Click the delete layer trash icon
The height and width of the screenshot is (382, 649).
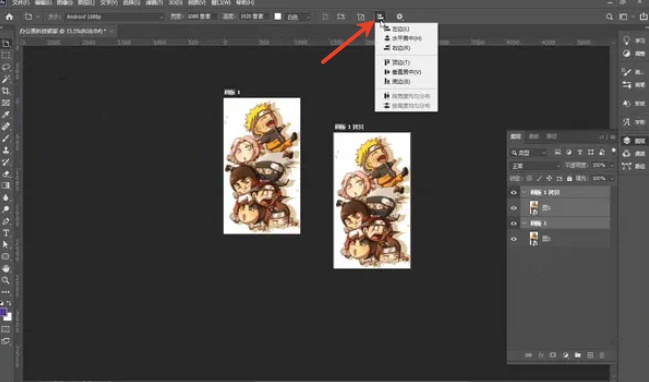point(602,355)
